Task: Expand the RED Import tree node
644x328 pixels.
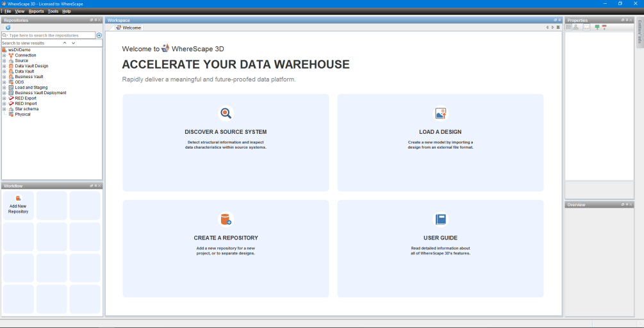Action: coord(4,104)
